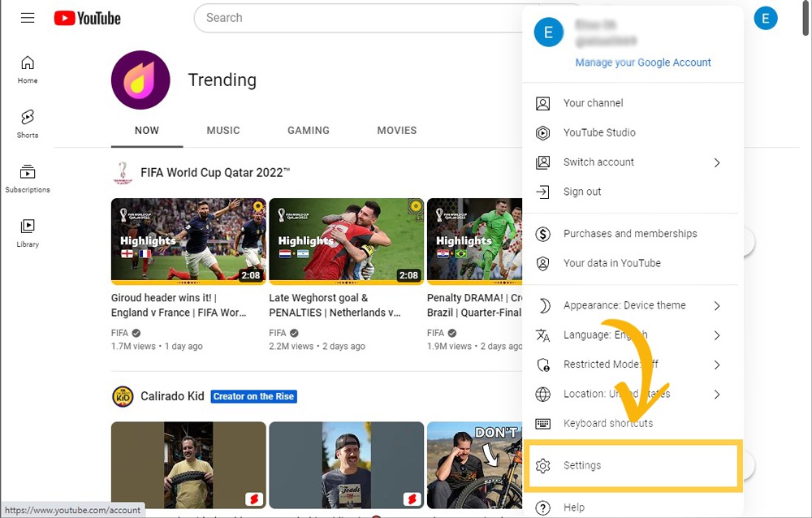
Task: Click the Creator on the Rise badge
Action: (x=253, y=397)
